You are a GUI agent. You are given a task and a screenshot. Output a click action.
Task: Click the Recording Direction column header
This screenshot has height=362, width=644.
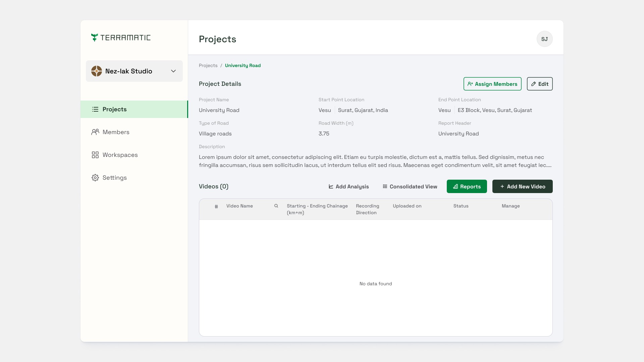point(368,209)
